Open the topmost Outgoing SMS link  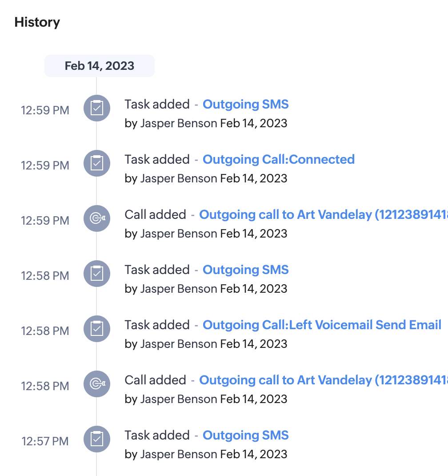pyautogui.click(x=245, y=105)
